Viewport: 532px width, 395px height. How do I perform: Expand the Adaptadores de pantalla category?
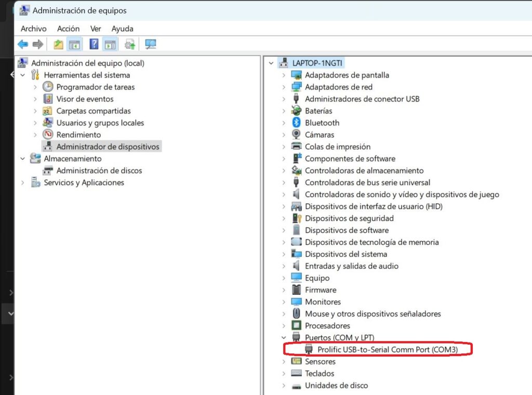tap(284, 75)
